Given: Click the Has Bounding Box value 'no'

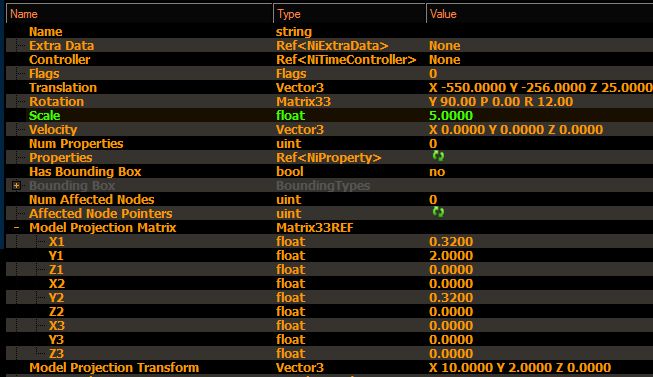Looking at the screenshot, I should [437, 172].
